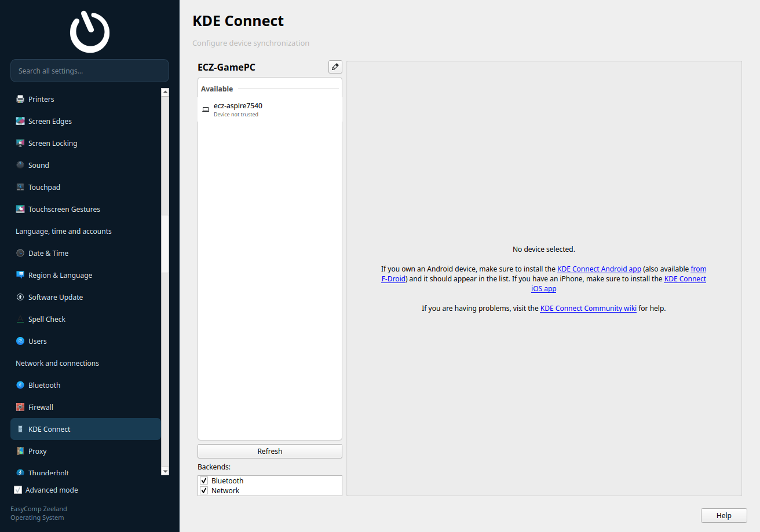Image resolution: width=760 pixels, height=532 pixels.
Task: Click the Search all settings field
Action: point(90,71)
